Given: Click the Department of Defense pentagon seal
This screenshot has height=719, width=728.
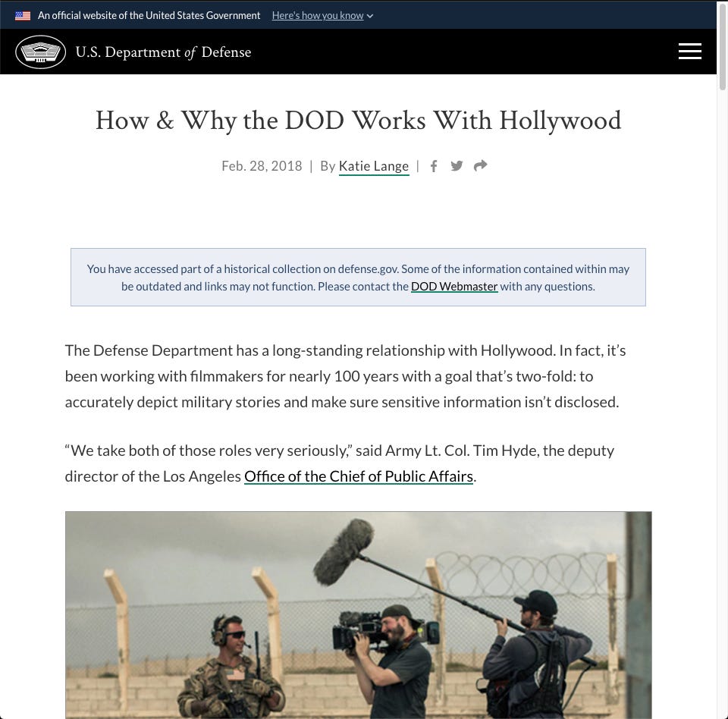Looking at the screenshot, I should coord(41,52).
